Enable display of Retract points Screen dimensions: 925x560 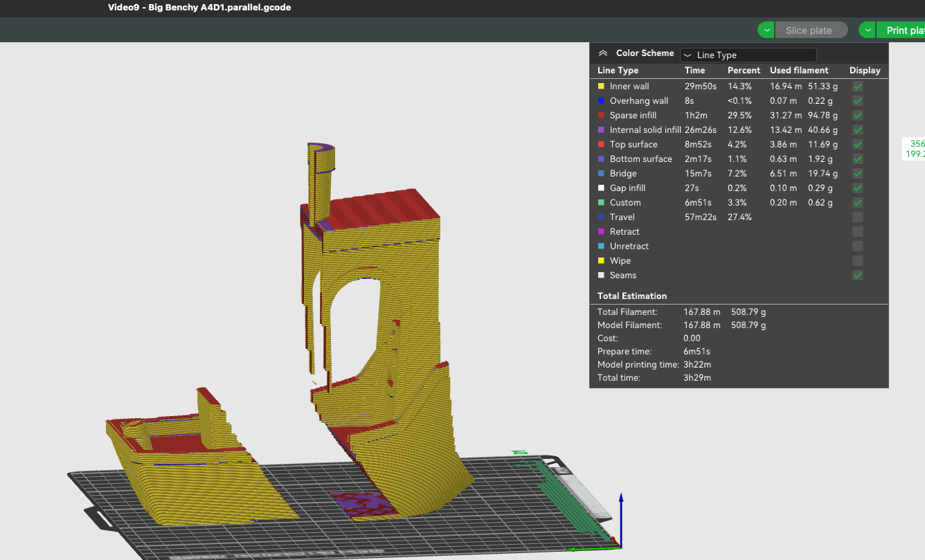coord(858,232)
